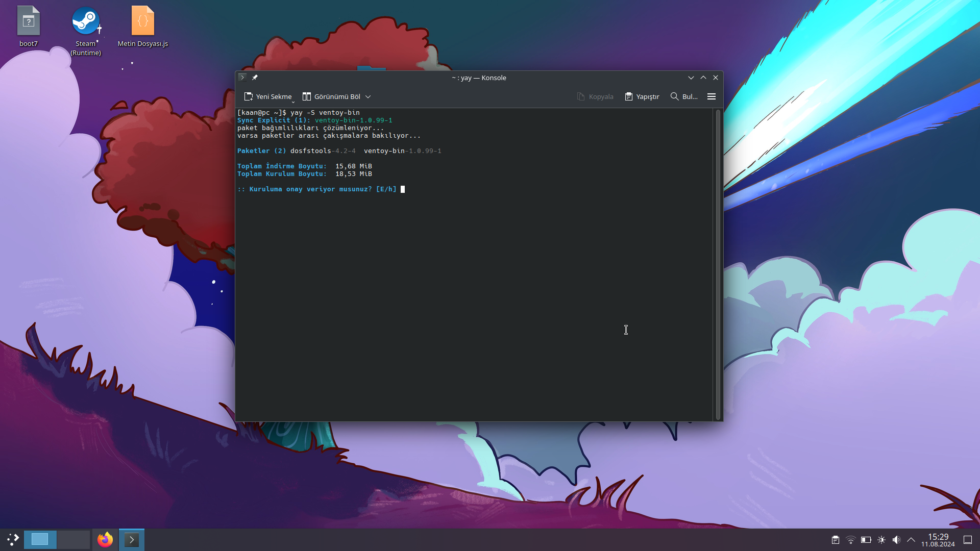This screenshot has height=551, width=980.
Task: Open Firefox from the taskbar
Action: [x=105, y=539]
